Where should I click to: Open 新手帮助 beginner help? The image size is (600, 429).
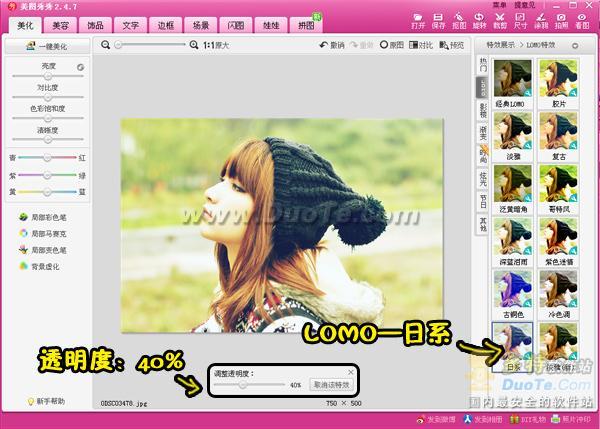46,401
